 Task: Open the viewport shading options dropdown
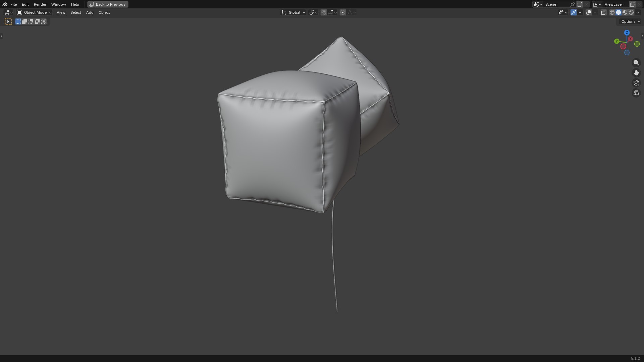tap(638, 12)
